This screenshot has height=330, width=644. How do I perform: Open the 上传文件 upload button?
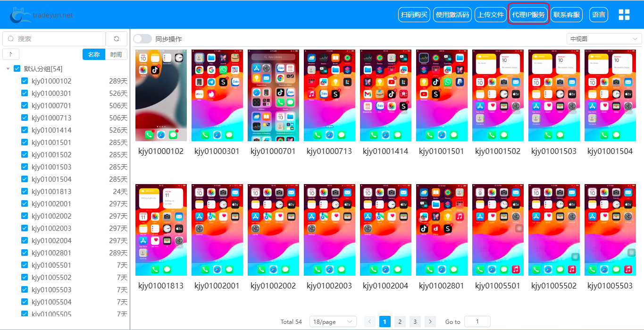pyautogui.click(x=491, y=15)
